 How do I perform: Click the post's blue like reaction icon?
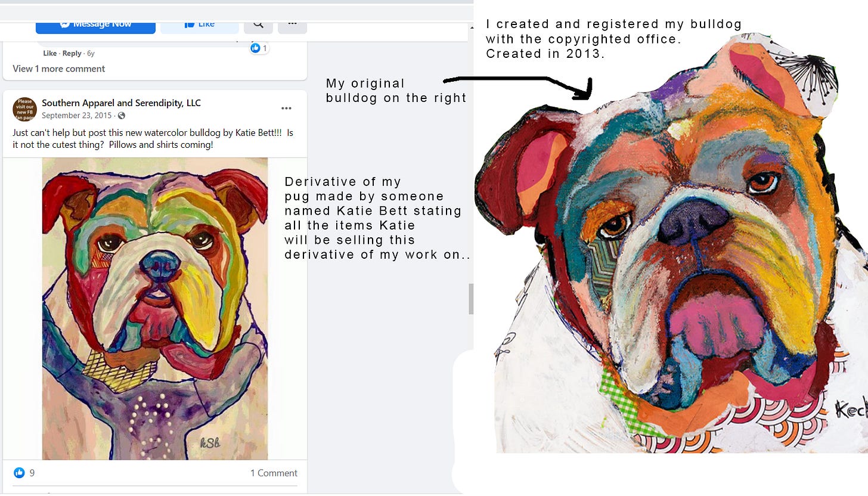[19, 473]
